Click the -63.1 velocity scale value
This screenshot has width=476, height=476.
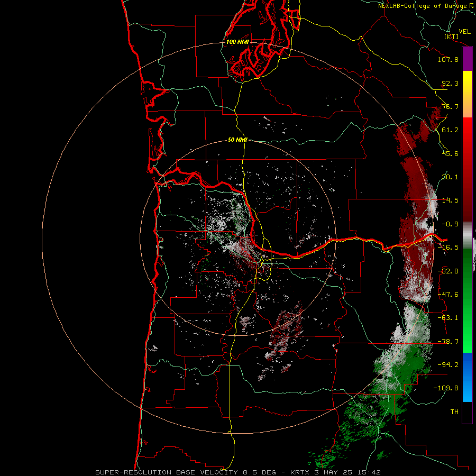tap(448, 318)
